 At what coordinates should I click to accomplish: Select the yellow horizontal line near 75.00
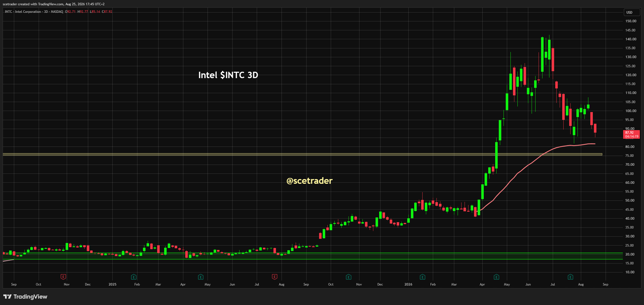click(302, 154)
